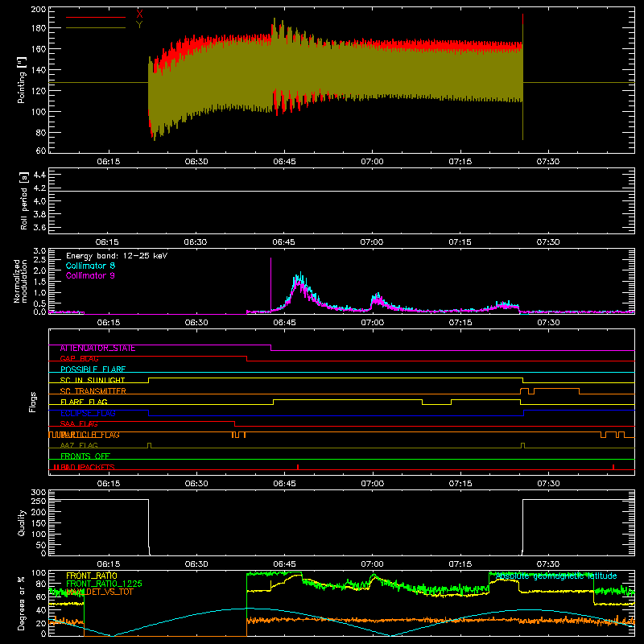The height and width of the screenshot is (644, 644).
Task: Select the green FRONT_RATIO_1225 legend entry
Action: point(104,584)
